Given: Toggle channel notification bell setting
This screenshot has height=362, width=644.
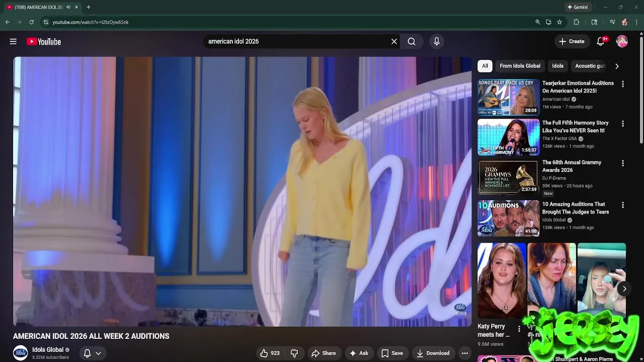Looking at the screenshot, I should (87, 353).
